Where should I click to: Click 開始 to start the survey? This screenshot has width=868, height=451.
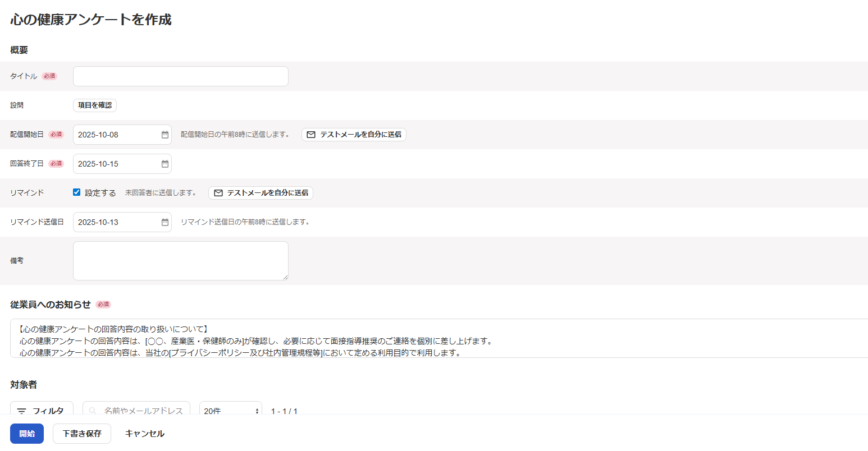click(x=27, y=434)
